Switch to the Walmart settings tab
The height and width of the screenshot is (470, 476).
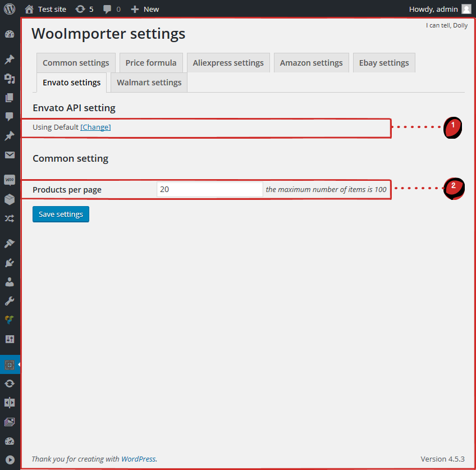click(149, 83)
